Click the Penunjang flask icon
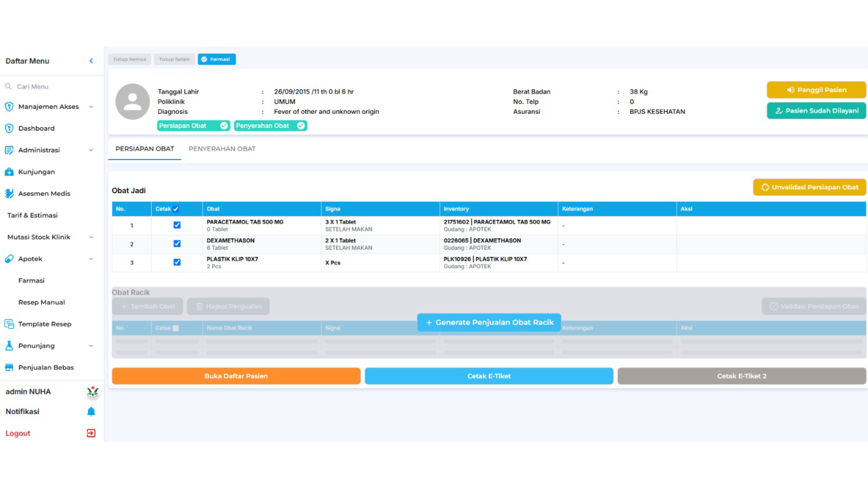Viewport: 868px width, 488px height. pyautogui.click(x=9, y=345)
